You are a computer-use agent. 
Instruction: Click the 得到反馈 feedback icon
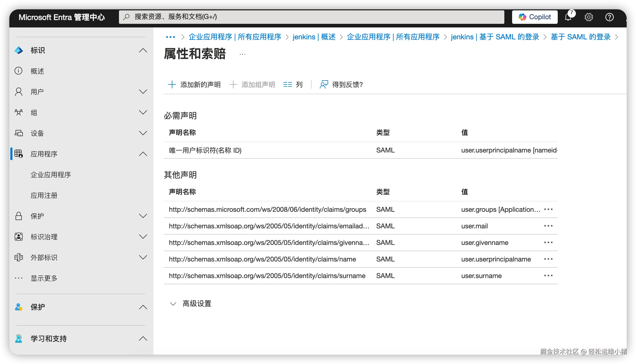tap(324, 84)
